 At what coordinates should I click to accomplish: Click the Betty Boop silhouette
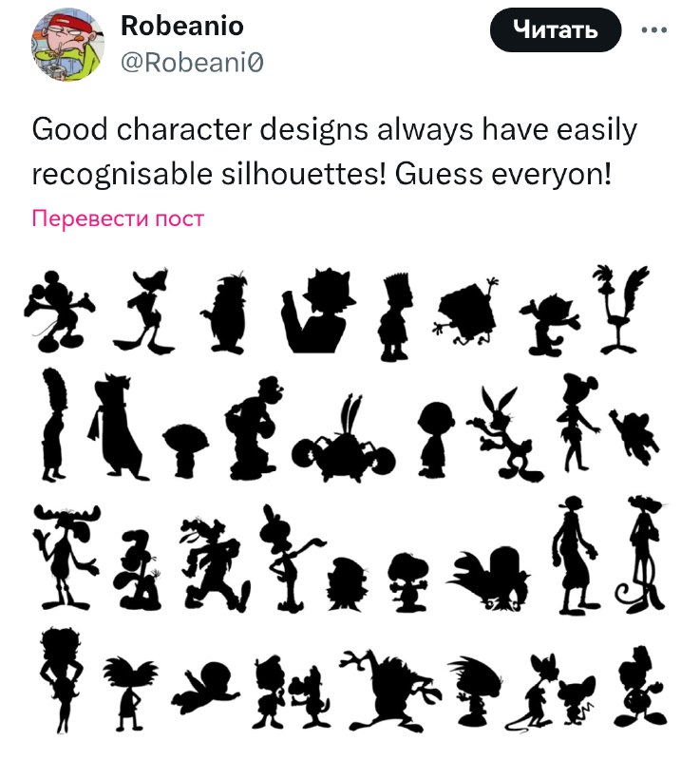[61, 678]
